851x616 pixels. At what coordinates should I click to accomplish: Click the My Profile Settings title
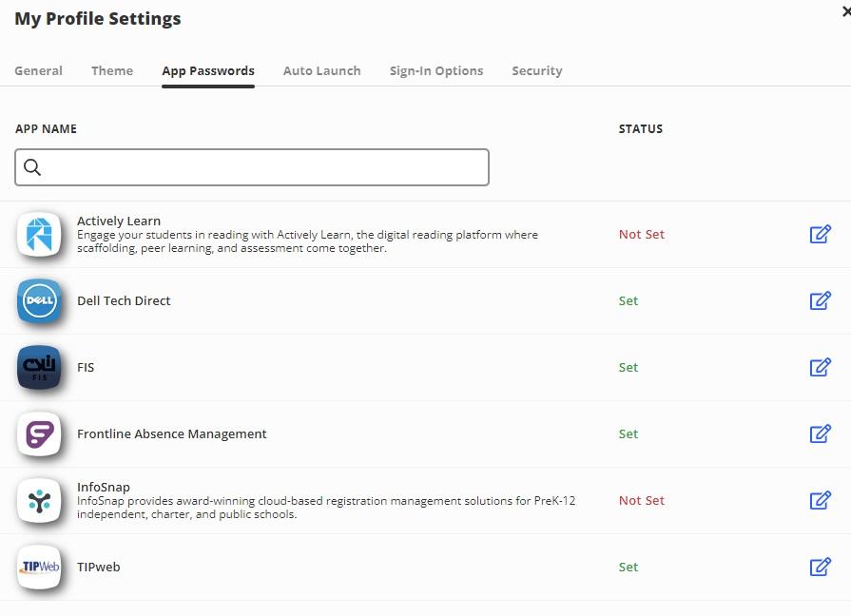coord(98,18)
